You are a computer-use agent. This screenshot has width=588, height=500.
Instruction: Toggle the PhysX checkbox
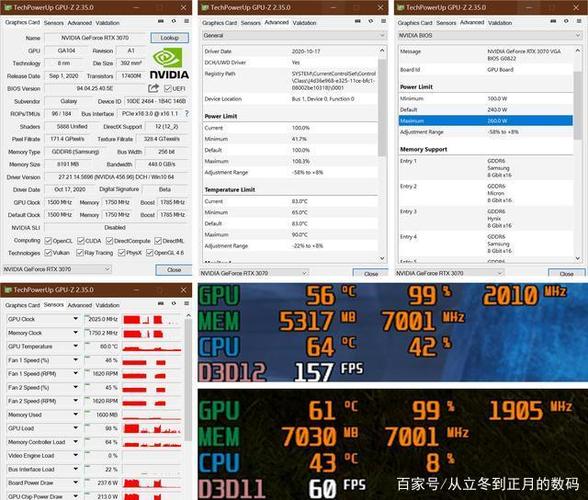click(x=122, y=252)
